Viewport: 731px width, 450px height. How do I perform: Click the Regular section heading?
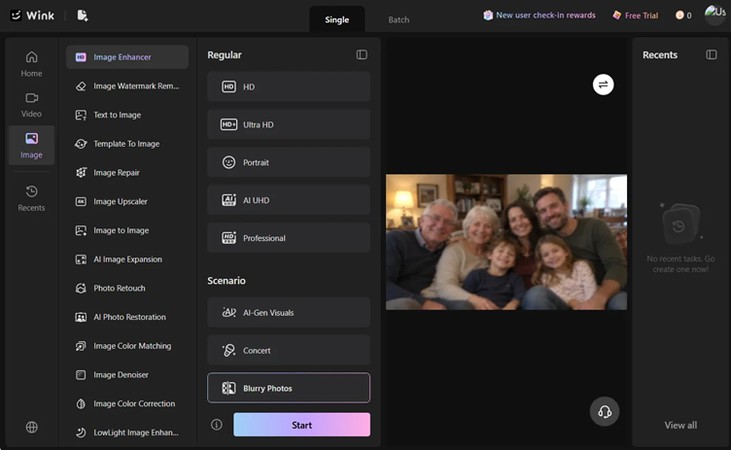(224, 55)
